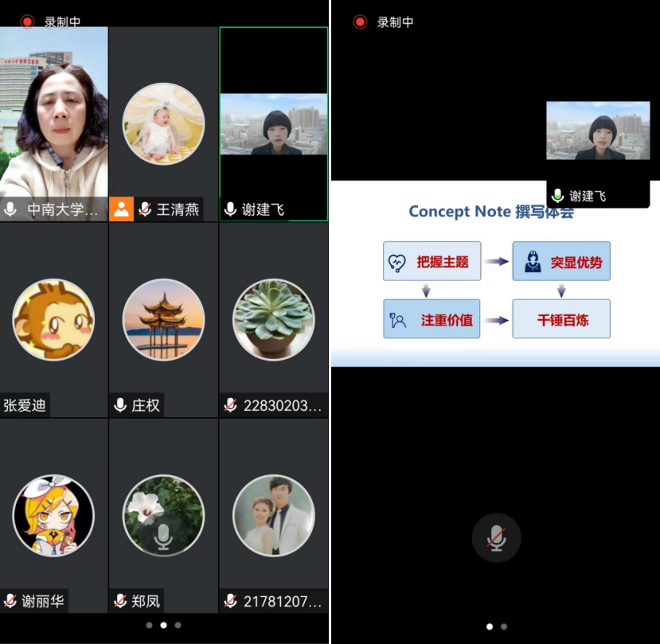Viewport: 660px width, 644px height.
Task: Go to first page dot on left screen
Action: coord(149,626)
